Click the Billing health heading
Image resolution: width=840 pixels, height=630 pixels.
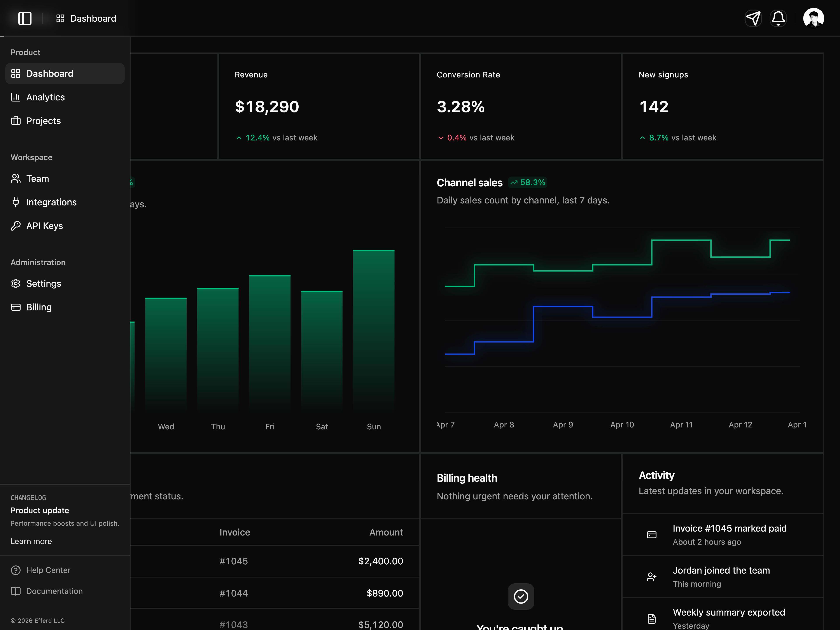pos(467,478)
